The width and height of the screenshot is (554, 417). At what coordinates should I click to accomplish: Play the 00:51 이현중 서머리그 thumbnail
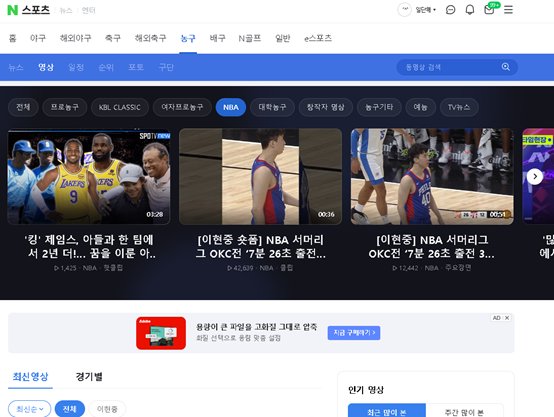(432, 176)
